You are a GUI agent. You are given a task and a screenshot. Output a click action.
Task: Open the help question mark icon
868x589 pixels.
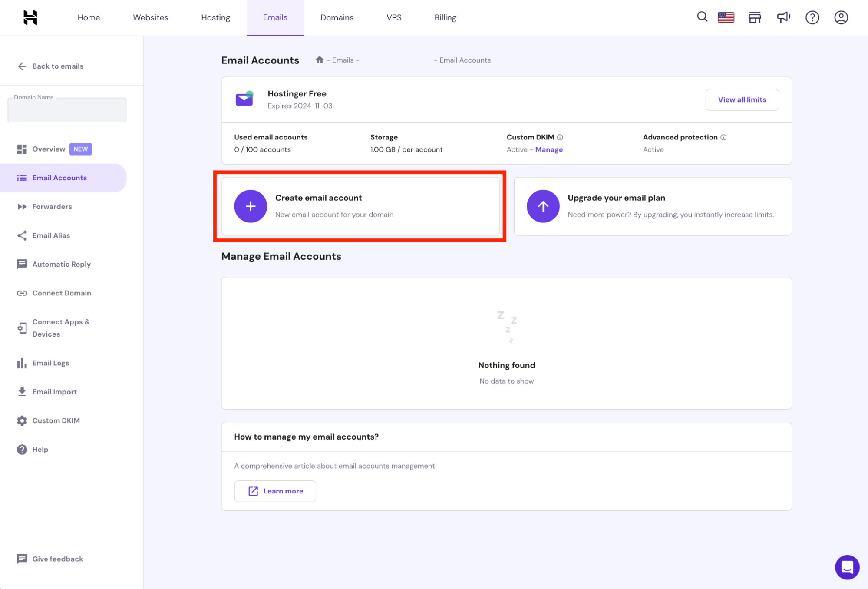pos(812,17)
